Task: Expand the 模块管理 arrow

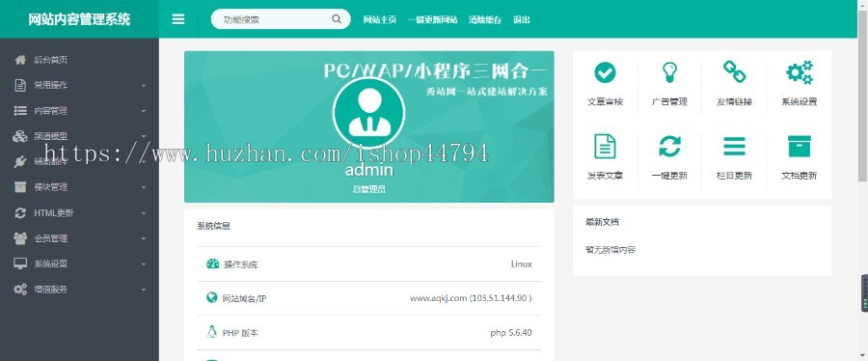Action: coord(144,187)
